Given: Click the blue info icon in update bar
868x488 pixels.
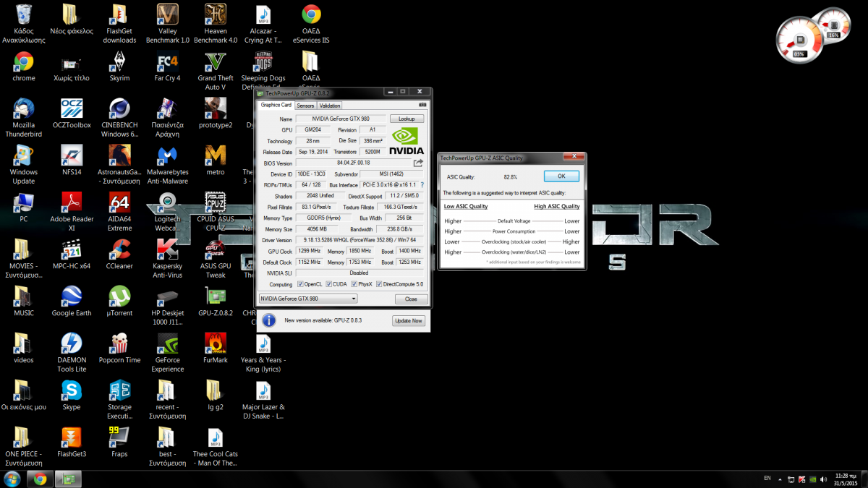Looking at the screenshot, I should (x=268, y=320).
